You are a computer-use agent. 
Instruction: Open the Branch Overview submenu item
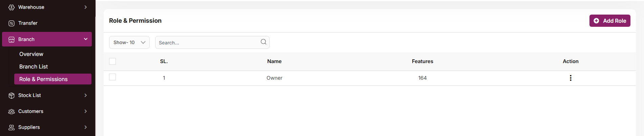coord(31,54)
